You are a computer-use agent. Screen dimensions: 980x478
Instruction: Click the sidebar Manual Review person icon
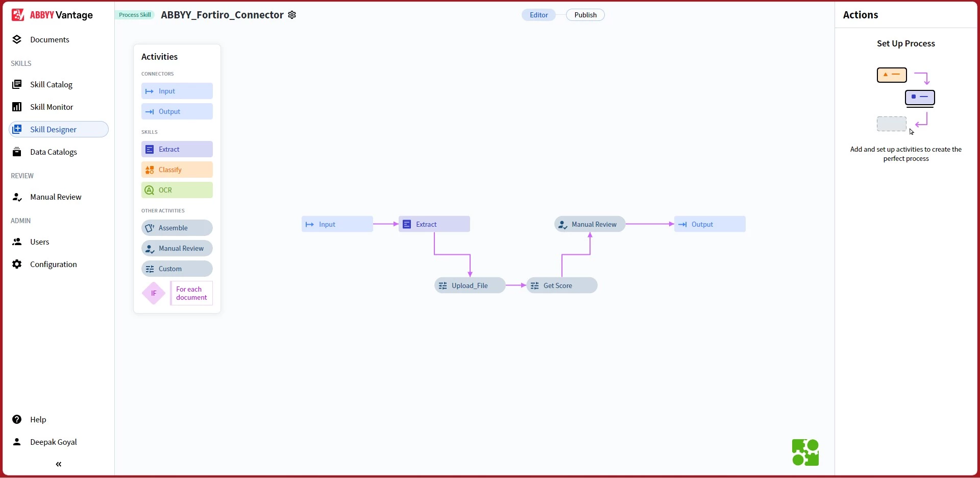[x=17, y=197]
